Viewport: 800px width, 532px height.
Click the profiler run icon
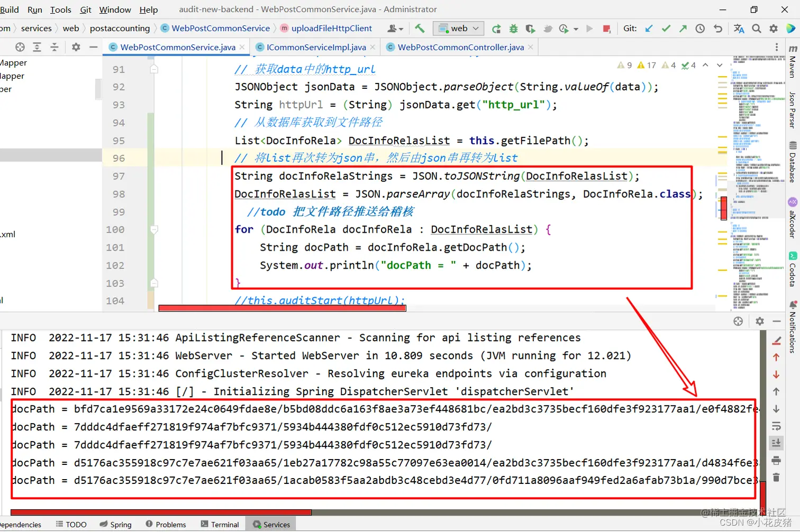(564, 29)
